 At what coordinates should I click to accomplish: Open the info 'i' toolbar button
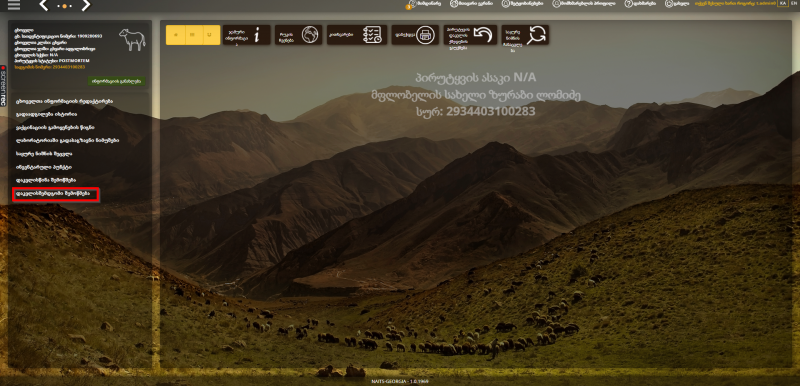coord(246,35)
